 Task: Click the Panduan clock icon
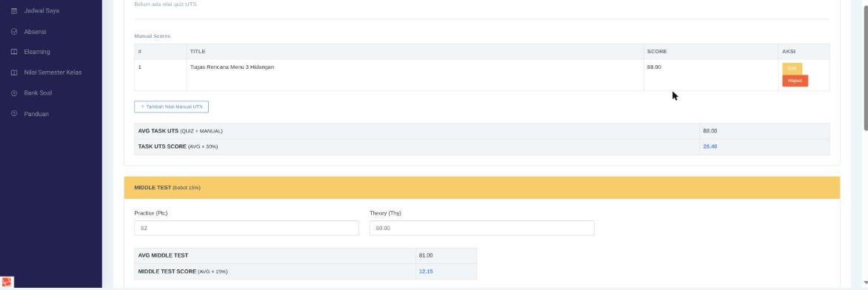pyautogui.click(x=14, y=113)
